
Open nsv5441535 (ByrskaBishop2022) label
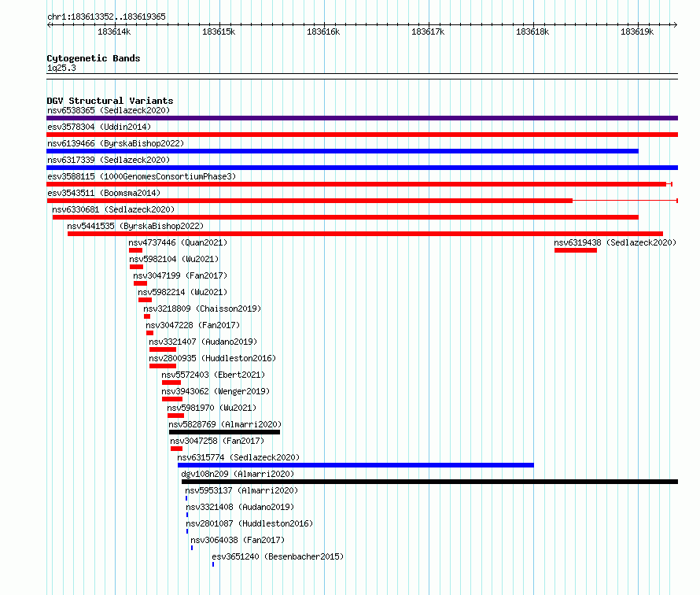[135, 226]
